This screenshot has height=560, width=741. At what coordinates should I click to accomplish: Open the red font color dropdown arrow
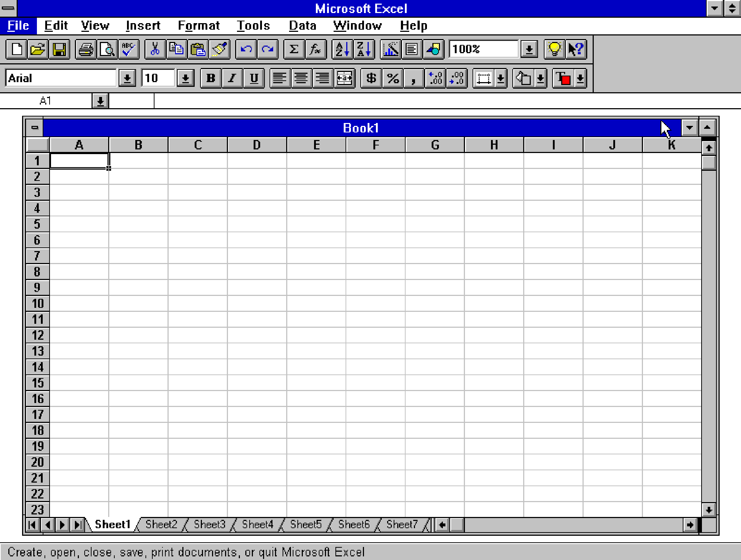click(x=580, y=78)
